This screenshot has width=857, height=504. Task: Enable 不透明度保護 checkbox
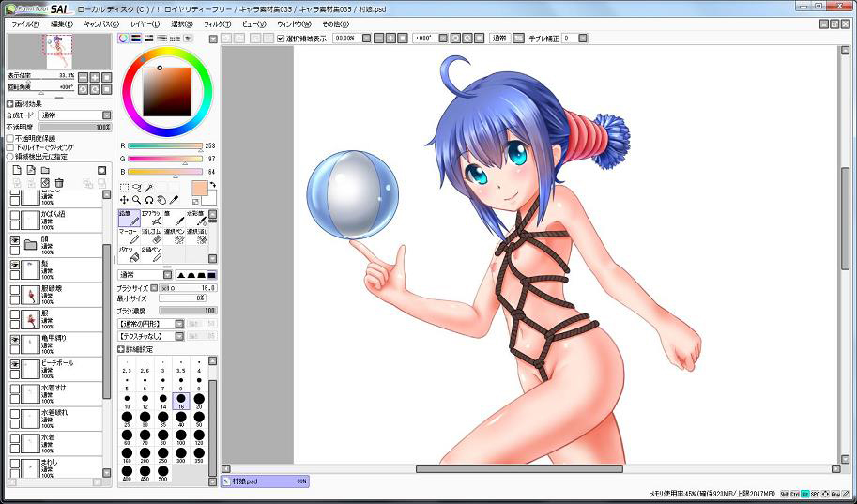tap(10, 138)
